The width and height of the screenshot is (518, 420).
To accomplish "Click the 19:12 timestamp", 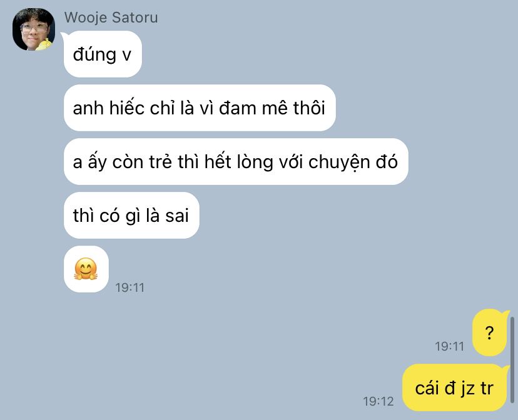I will click(x=378, y=401).
